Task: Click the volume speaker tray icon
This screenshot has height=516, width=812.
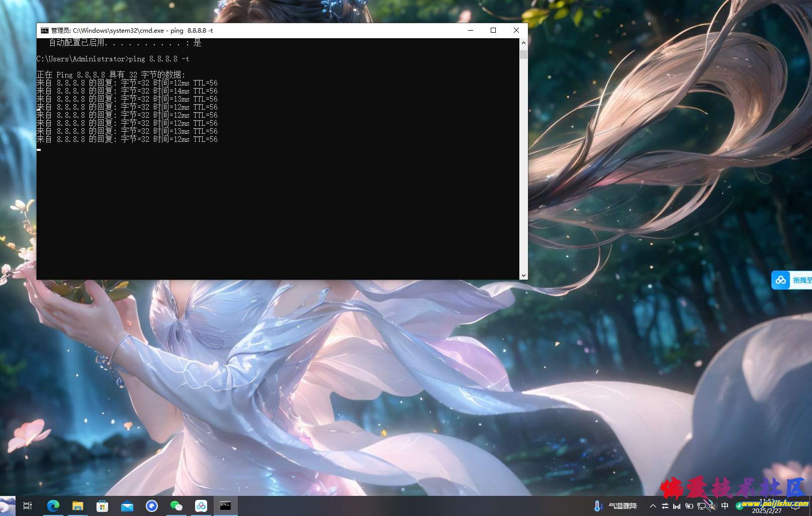Action: pos(712,506)
